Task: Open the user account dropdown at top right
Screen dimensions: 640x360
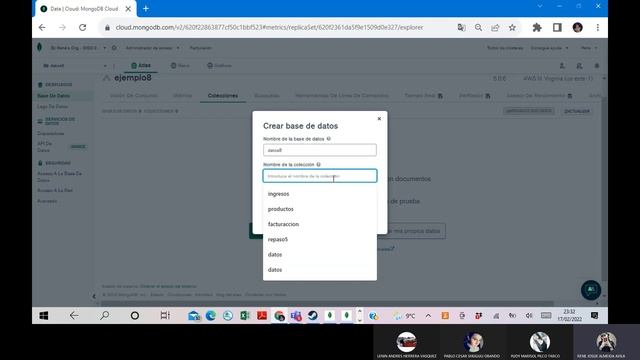Action: [589, 48]
